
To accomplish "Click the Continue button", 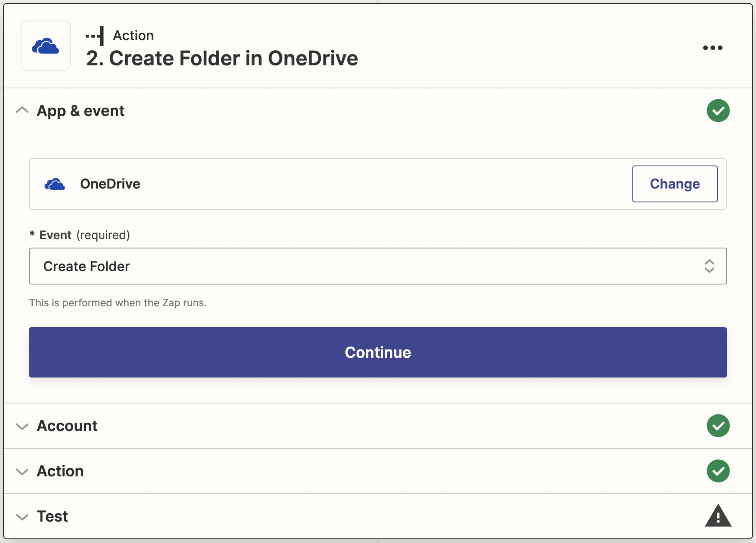I will (x=378, y=352).
